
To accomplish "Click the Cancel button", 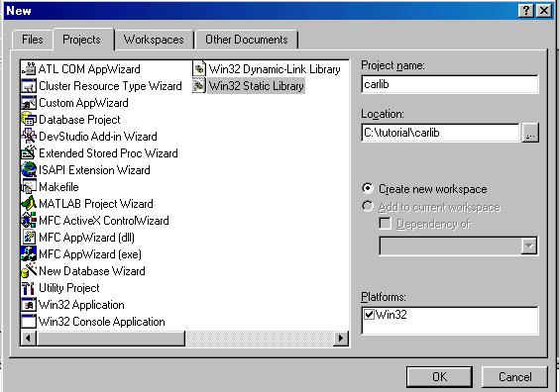I will click(x=514, y=377).
